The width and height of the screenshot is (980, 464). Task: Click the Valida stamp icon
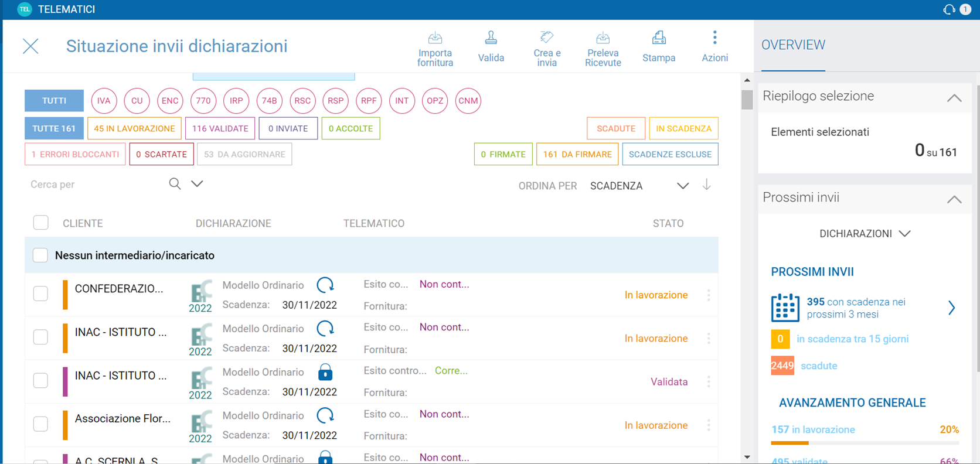coord(491,39)
